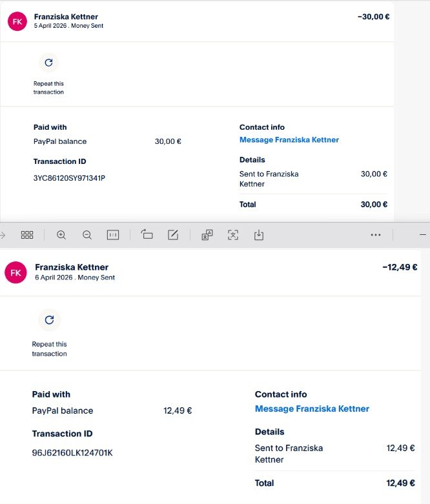Screen dimensions: 430x504
Task: Open Message Franziska Kettner link in the 12,49 € transaction
Action: [312, 408]
